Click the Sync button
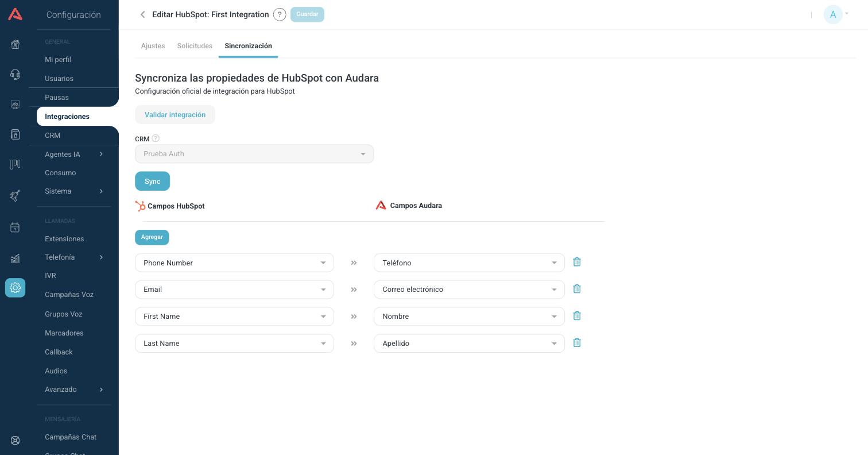Screen dimensions: 868x455 point(152,181)
